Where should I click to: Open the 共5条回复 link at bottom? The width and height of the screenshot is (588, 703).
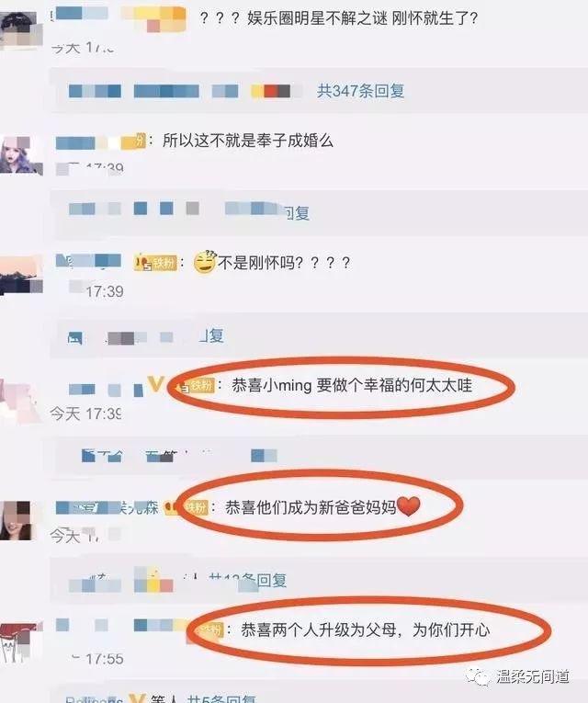[221, 698]
